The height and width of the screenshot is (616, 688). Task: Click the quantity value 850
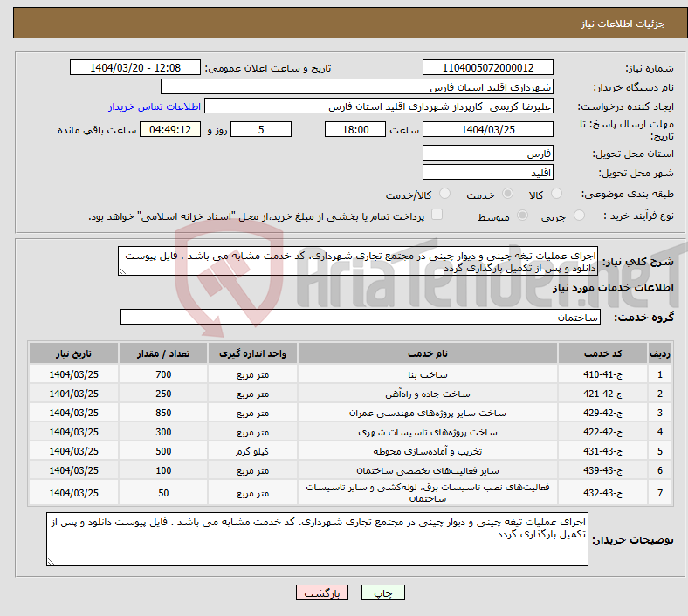tap(163, 413)
